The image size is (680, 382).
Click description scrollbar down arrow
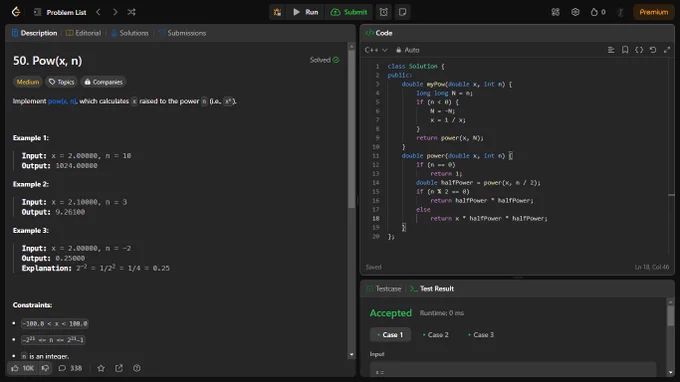tap(351, 354)
